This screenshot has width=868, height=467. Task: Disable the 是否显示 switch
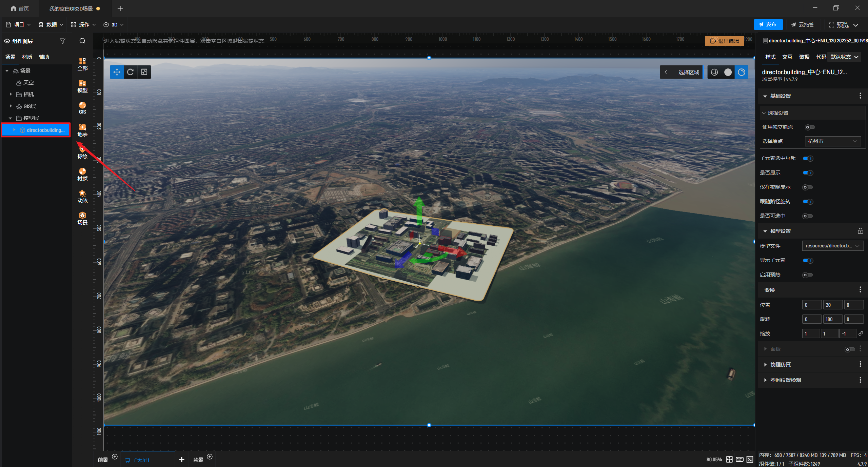point(808,173)
